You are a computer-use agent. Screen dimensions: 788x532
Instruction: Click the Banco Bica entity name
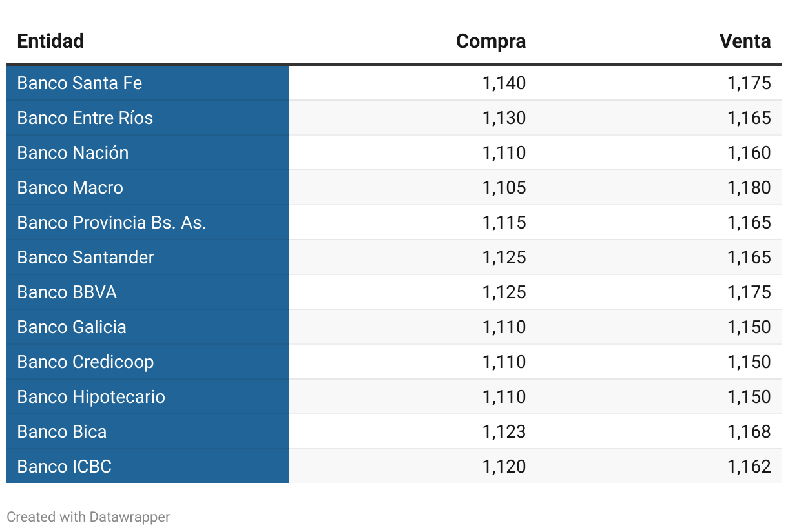point(62,432)
